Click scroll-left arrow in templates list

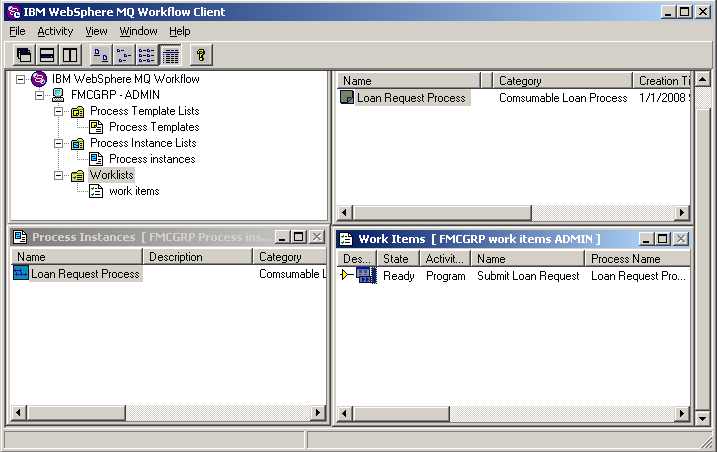pos(344,212)
